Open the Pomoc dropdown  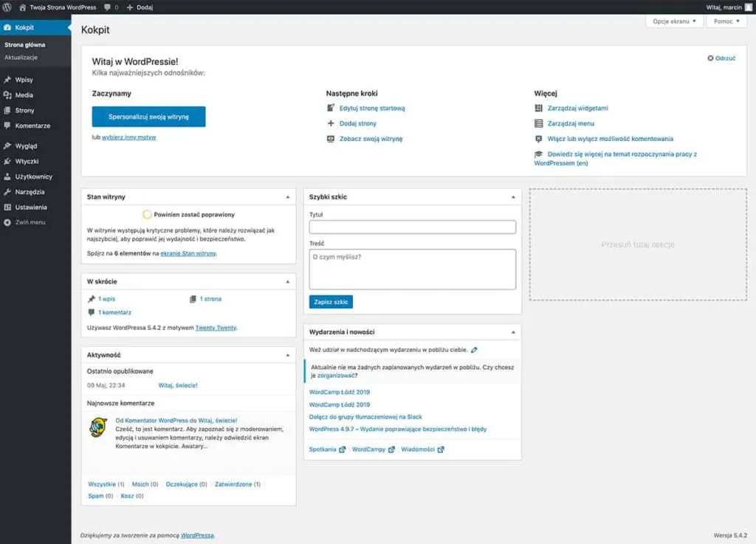tap(725, 21)
